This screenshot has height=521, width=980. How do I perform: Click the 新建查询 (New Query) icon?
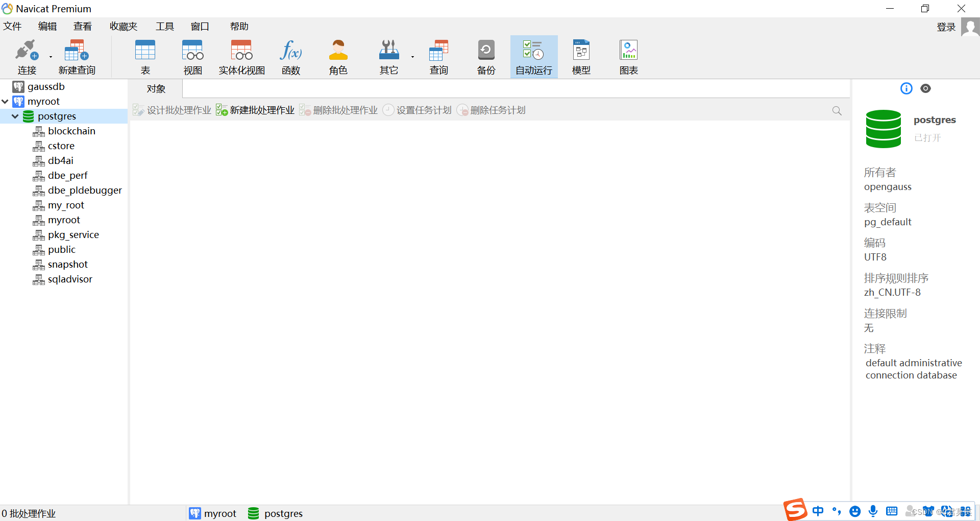coord(77,57)
